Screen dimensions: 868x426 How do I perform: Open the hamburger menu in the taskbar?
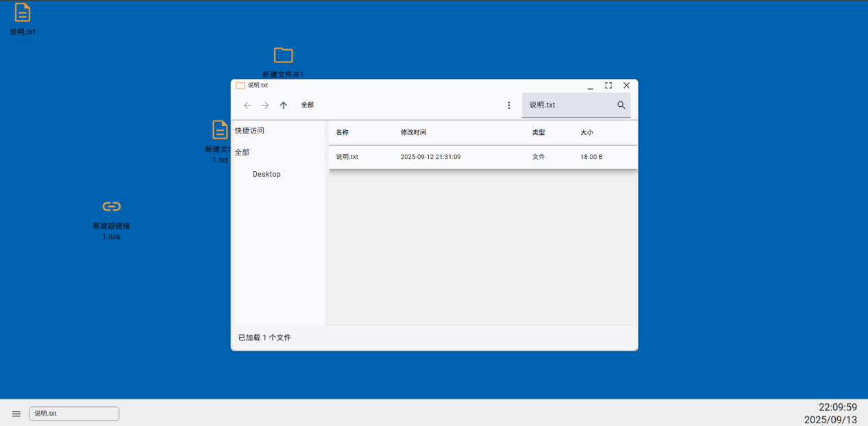tap(16, 414)
